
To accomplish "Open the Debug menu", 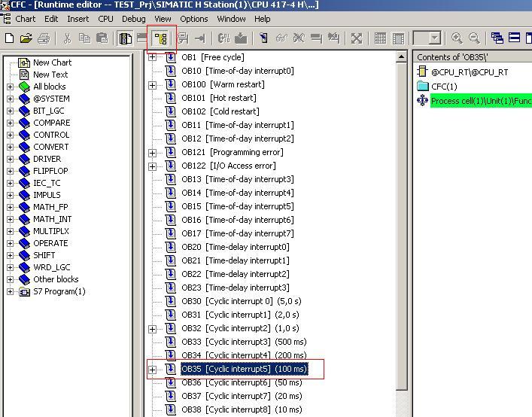I will click(134, 19).
